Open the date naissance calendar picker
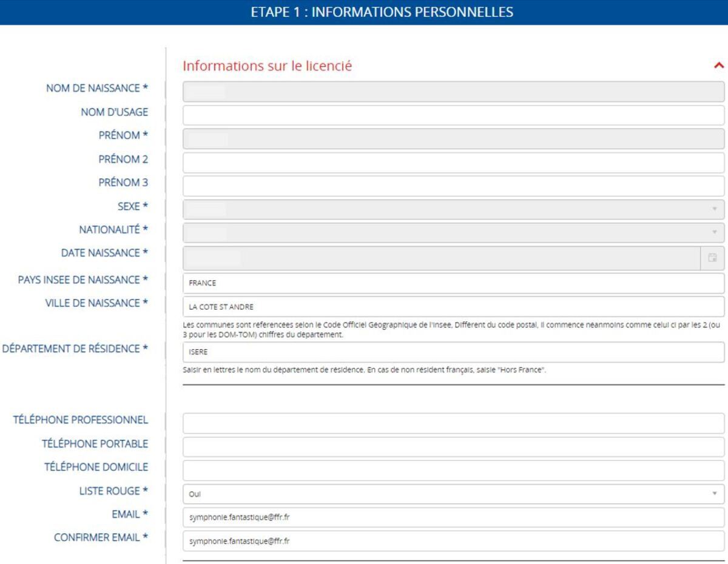Image resolution: width=728 pixels, height=564 pixels. 713,258
